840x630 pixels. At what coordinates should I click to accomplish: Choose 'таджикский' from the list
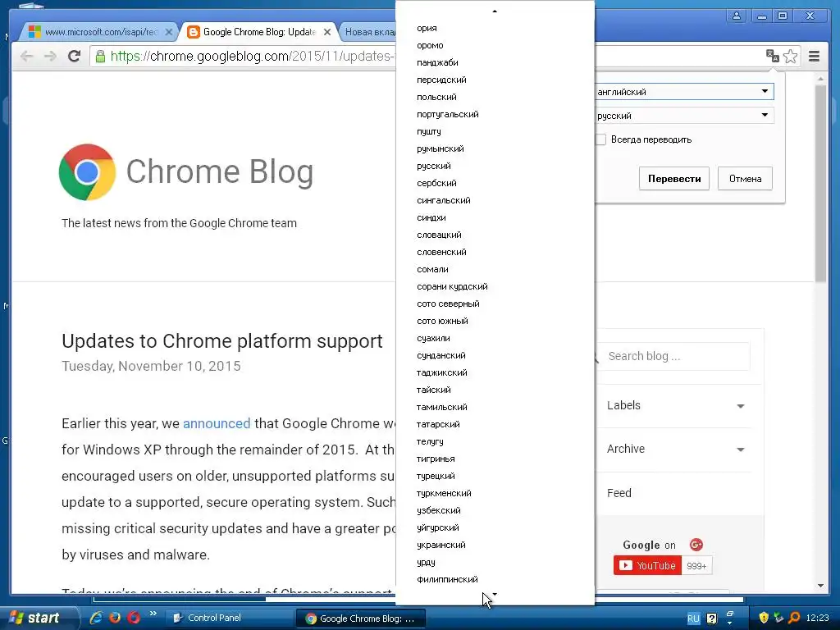(x=495, y=372)
